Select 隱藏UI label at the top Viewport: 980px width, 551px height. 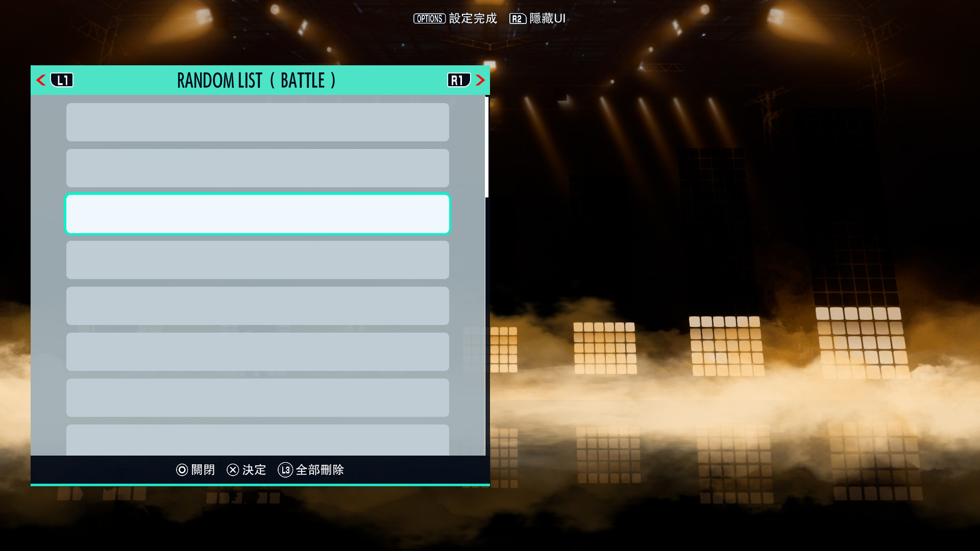pos(547,19)
